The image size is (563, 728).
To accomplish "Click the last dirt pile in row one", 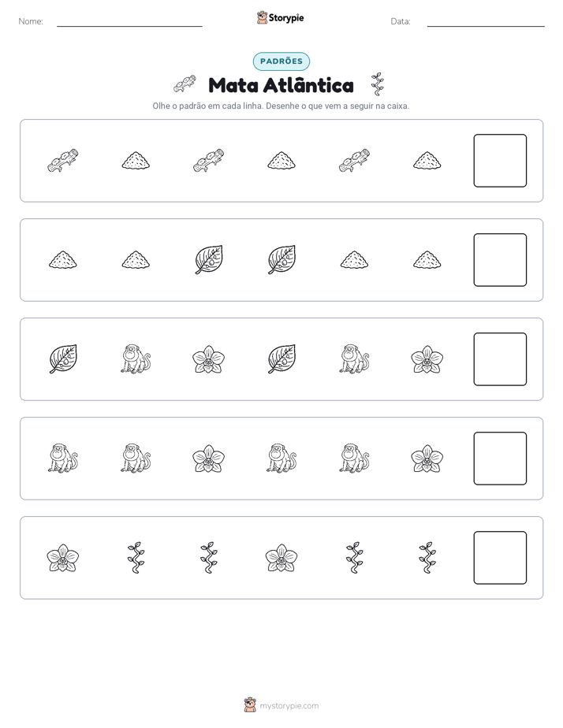I will (427, 161).
